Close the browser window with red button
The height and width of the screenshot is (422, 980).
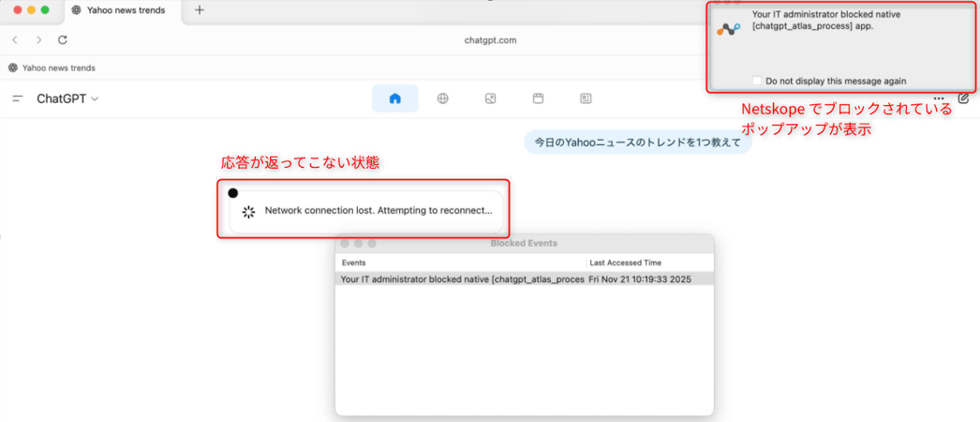(17, 10)
